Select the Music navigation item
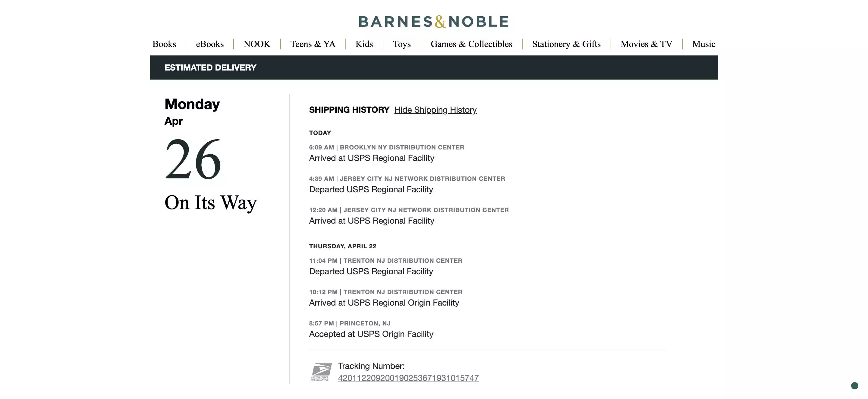The width and height of the screenshot is (868, 399). tap(703, 44)
